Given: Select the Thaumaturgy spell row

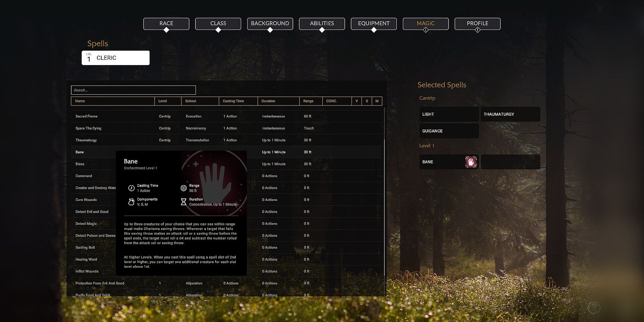Looking at the screenshot, I should click(x=226, y=140).
